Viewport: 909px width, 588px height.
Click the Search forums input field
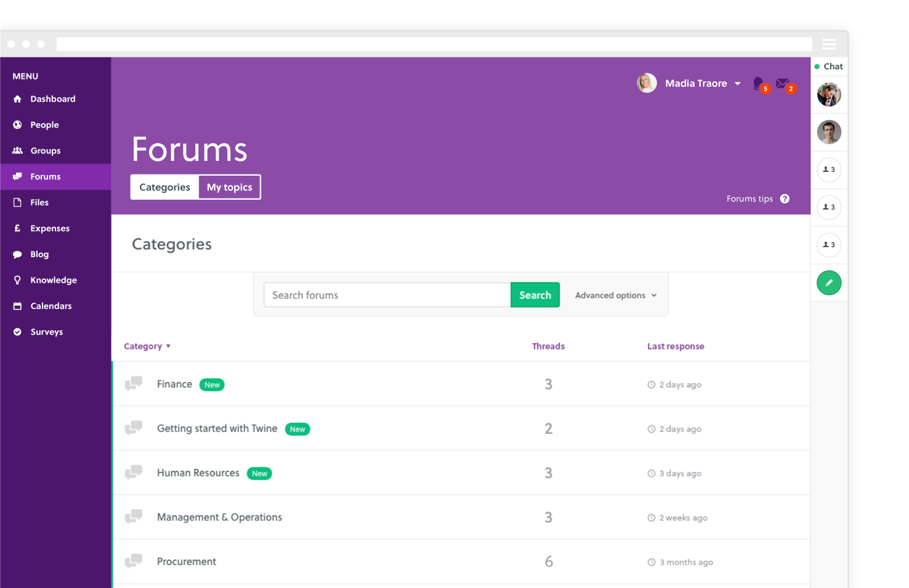[x=387, y=295]
